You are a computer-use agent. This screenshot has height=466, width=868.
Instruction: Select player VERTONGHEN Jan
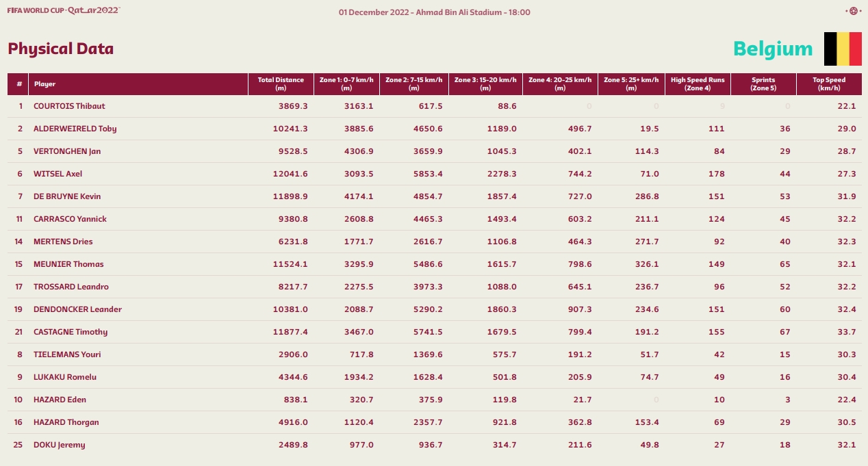(67, 151)
